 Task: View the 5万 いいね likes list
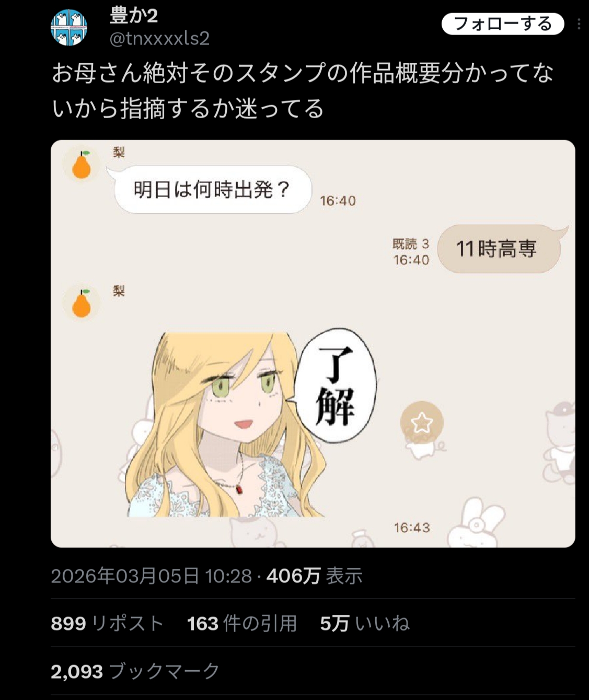[365, 623]
